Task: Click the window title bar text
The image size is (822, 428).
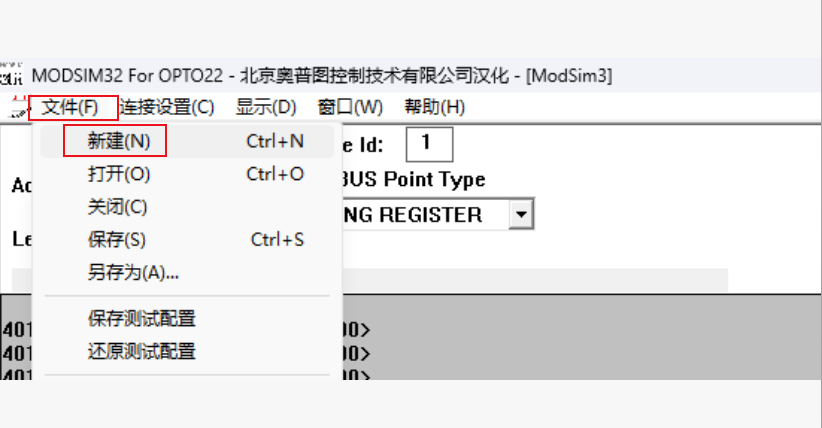Action: [x=322, y=76]
